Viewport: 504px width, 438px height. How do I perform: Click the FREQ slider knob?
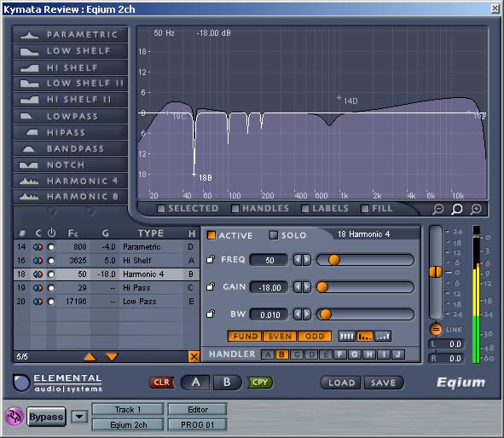pyautogui.click(x=334, y=259)
